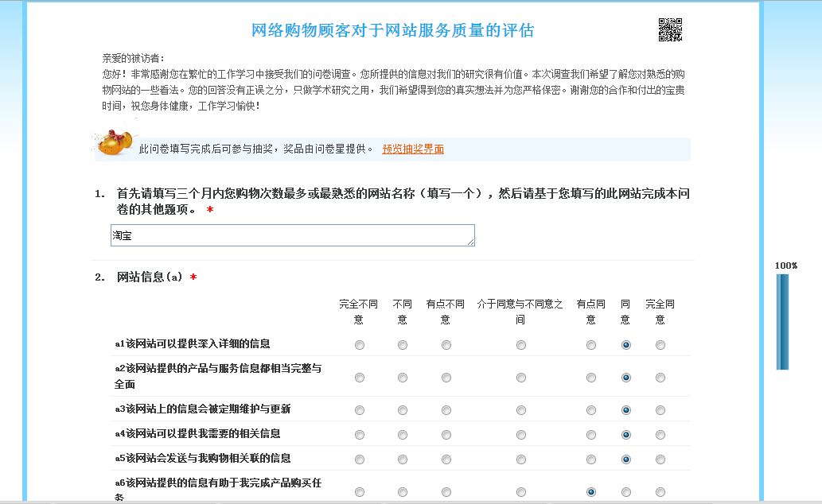Select 完全不同意 for a2 row
The width and height of the screenshot is (822, 504).
click(360, 378)
